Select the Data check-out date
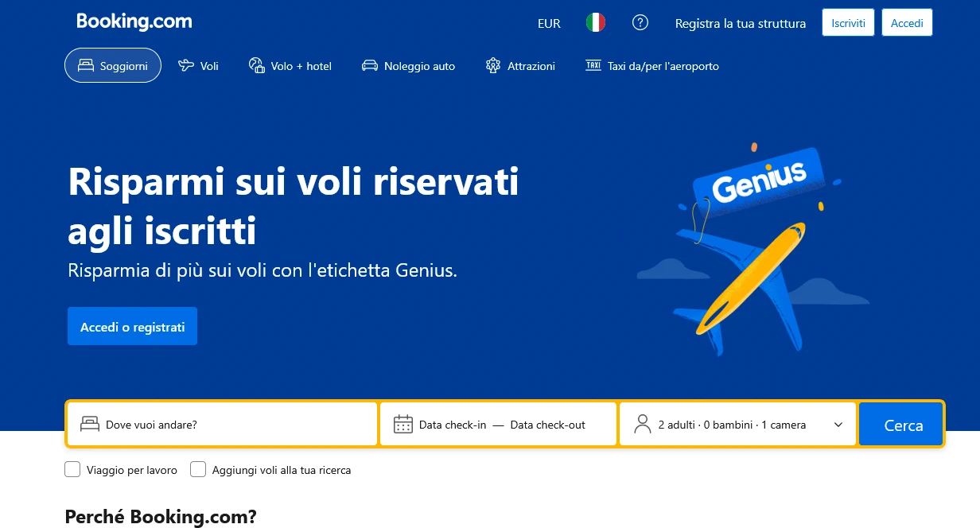Image resolution: width=980 pixels, height=528 pixels. tap(548, 425)
